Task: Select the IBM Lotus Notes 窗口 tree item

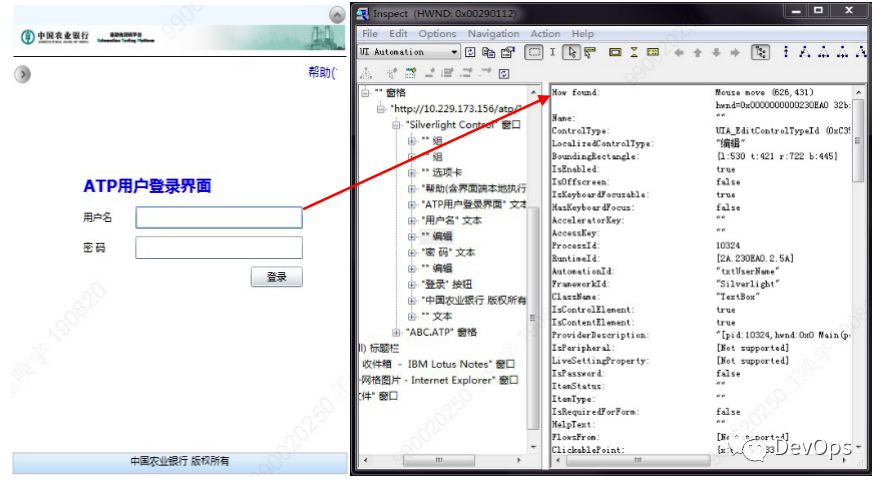Action: [x=438, y=364]
